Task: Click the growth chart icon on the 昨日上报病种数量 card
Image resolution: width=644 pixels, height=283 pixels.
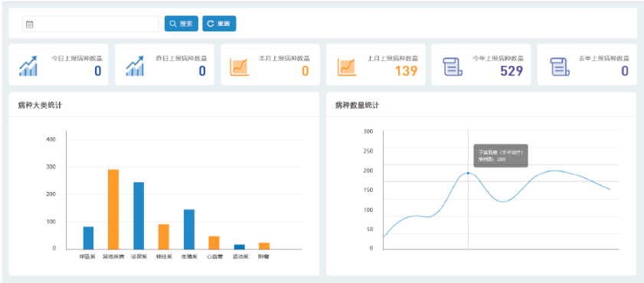Action: click(x=135, y=66)
